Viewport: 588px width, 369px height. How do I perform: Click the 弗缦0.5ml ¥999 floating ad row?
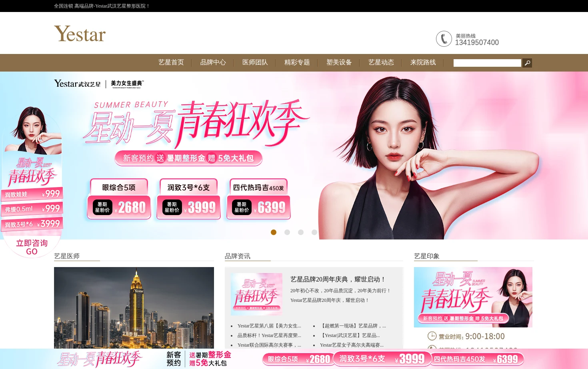point(32,209)
